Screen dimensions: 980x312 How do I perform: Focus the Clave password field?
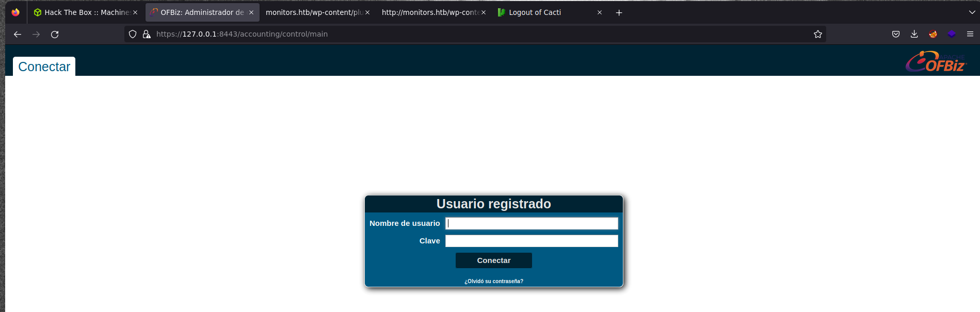click(531, 241)
